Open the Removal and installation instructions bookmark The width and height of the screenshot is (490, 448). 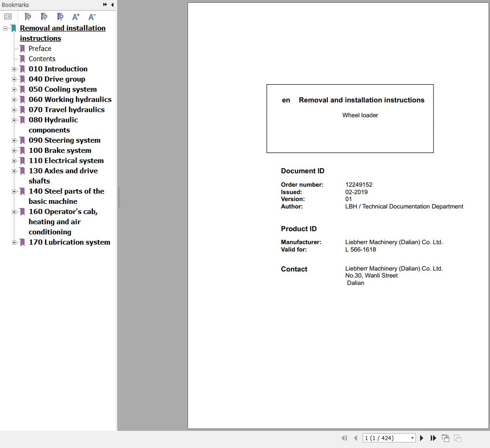[x=63, y=33]
